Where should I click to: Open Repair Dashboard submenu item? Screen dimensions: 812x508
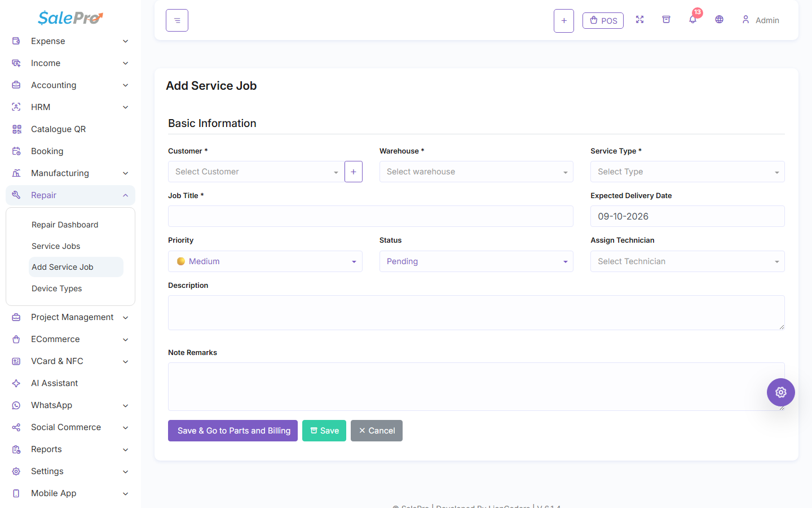(x=65, y=225)
